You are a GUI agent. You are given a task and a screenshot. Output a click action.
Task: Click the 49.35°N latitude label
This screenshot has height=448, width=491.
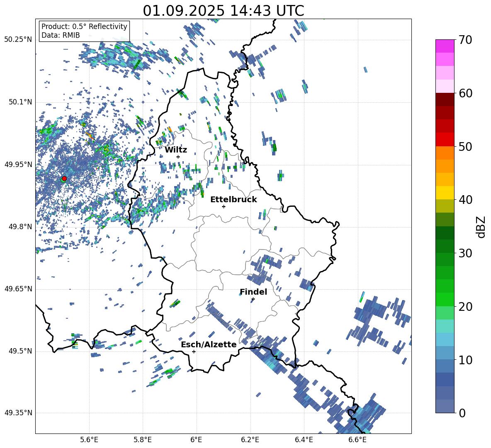tap(18, 413)
